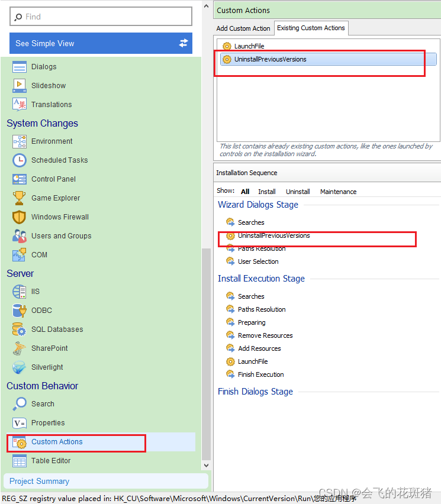Click the Finish Execution sequence icon
Viewport: 441px width, 504px height.
(x=230, y=374)
